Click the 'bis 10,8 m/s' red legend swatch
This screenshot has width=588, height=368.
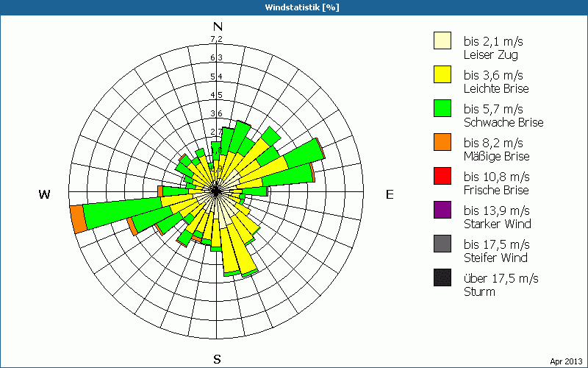(x=442, y=176)
